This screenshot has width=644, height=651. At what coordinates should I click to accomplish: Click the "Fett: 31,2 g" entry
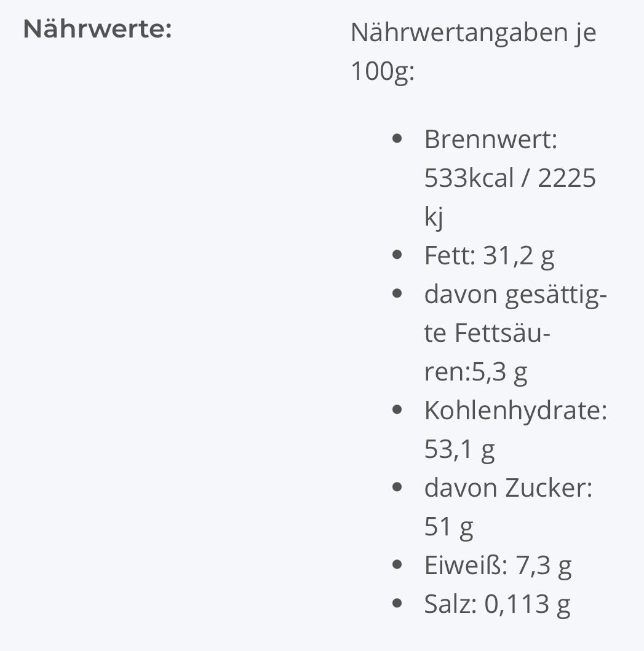tap(489, 256)
